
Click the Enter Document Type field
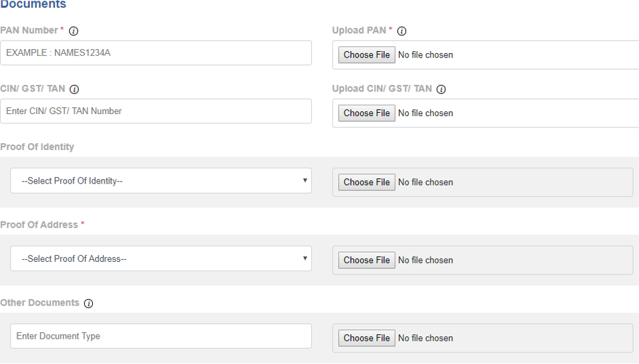(161, 336)
